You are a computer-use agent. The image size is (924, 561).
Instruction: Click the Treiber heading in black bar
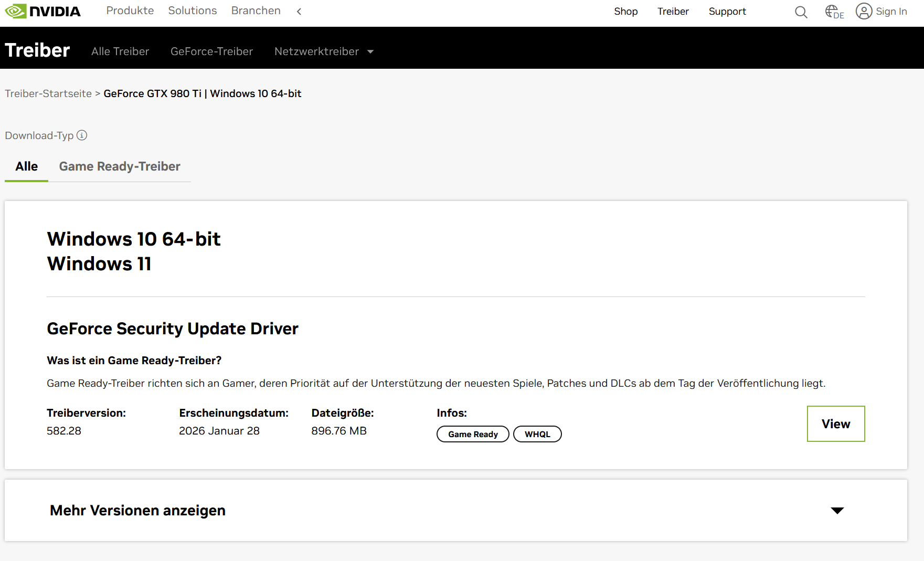click(37, 50)
